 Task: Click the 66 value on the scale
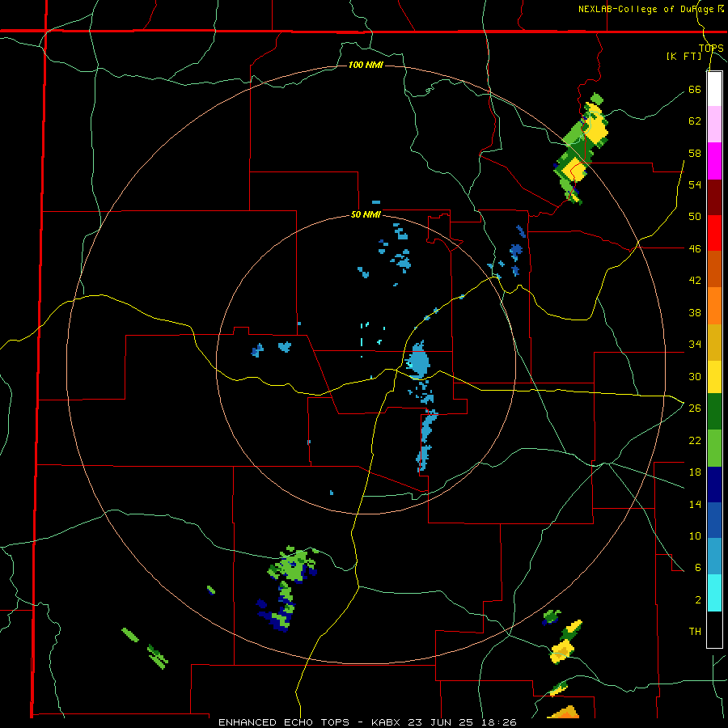coord(695,90)
